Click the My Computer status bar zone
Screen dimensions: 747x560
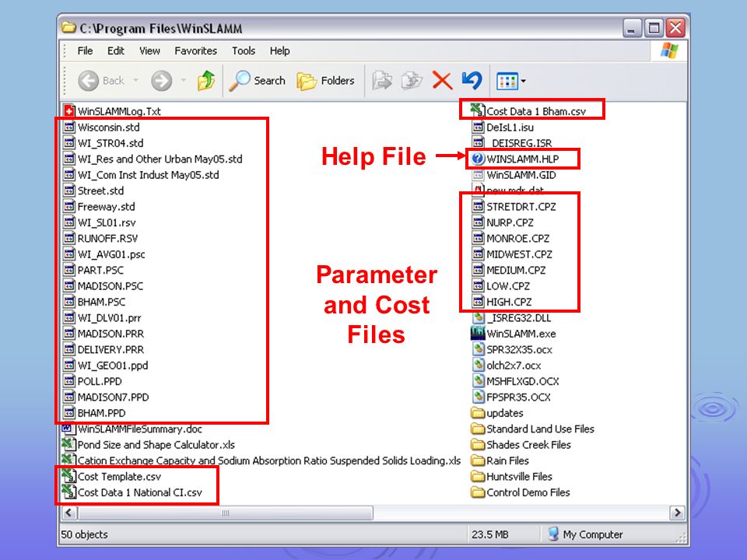pyautogui.click(x=585, y=534)
